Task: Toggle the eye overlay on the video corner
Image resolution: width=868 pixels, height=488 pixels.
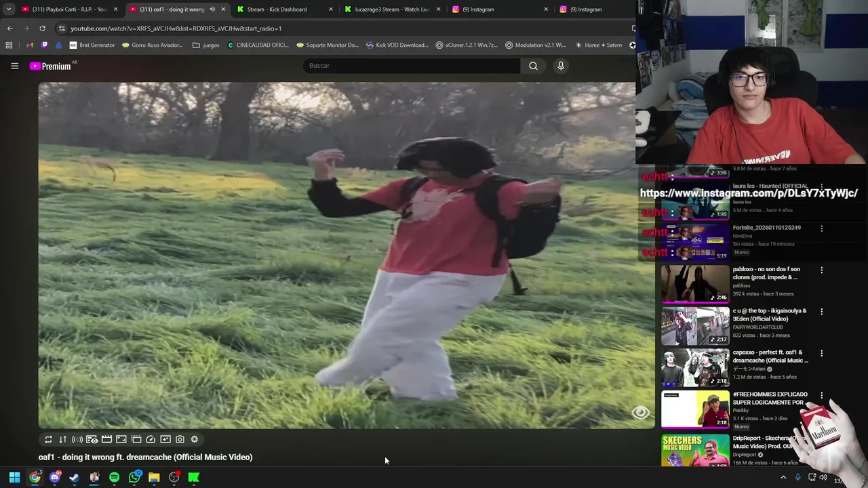Action: [641, 412]
